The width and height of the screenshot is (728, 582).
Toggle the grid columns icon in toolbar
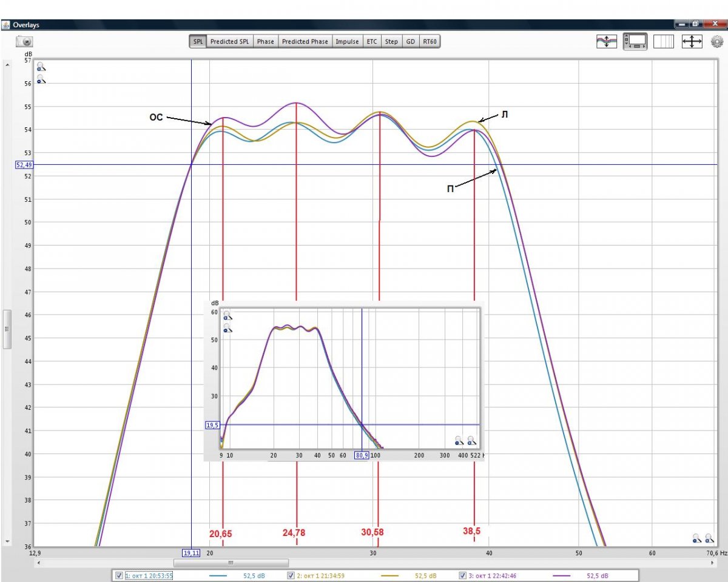[664, 42]
